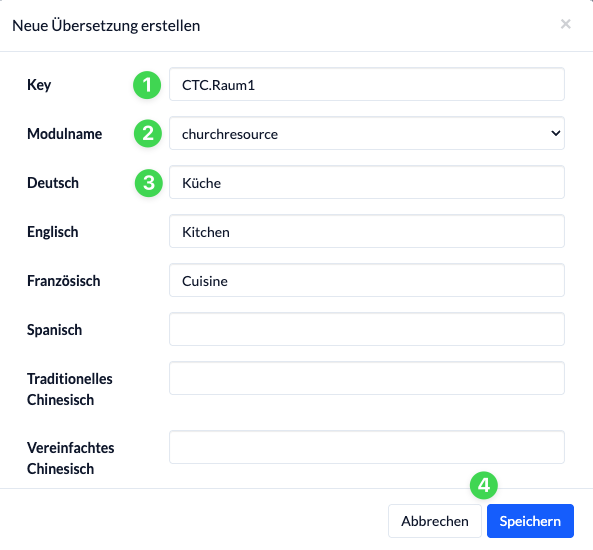The image size is (593, 550).
Task: Edit the Deutsch field containing Küche
Action: [x=367, y=182]
